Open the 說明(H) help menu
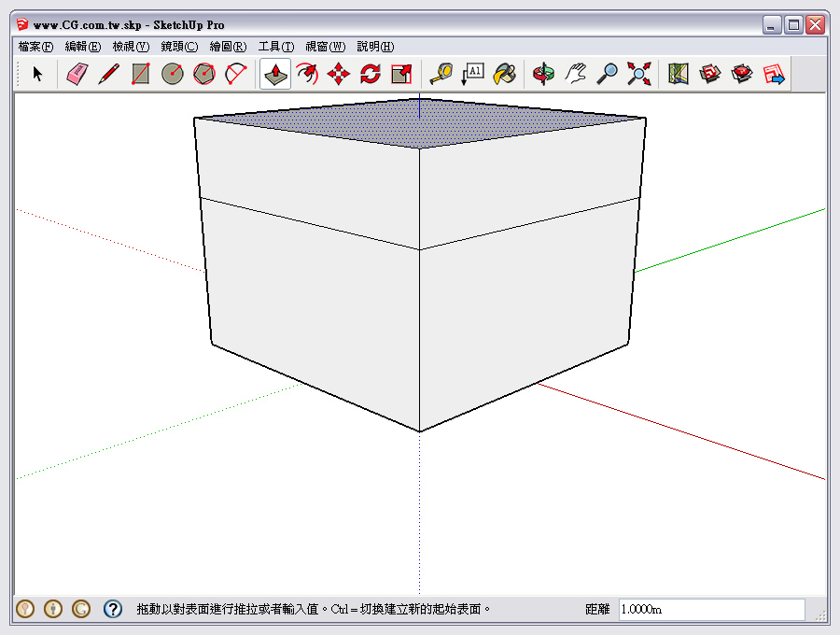 (x=375, y=47)
